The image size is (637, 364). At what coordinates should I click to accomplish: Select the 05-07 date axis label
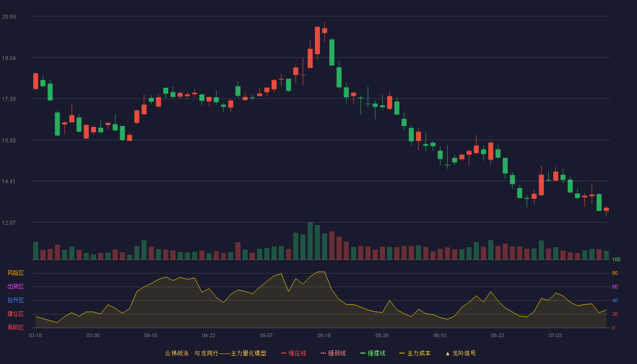266,335
